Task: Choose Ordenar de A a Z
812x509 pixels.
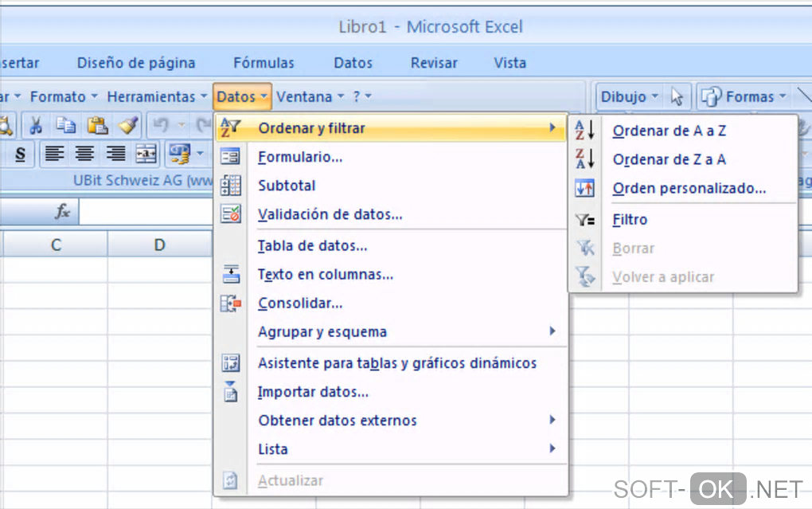Action: (x=669, y=131)
